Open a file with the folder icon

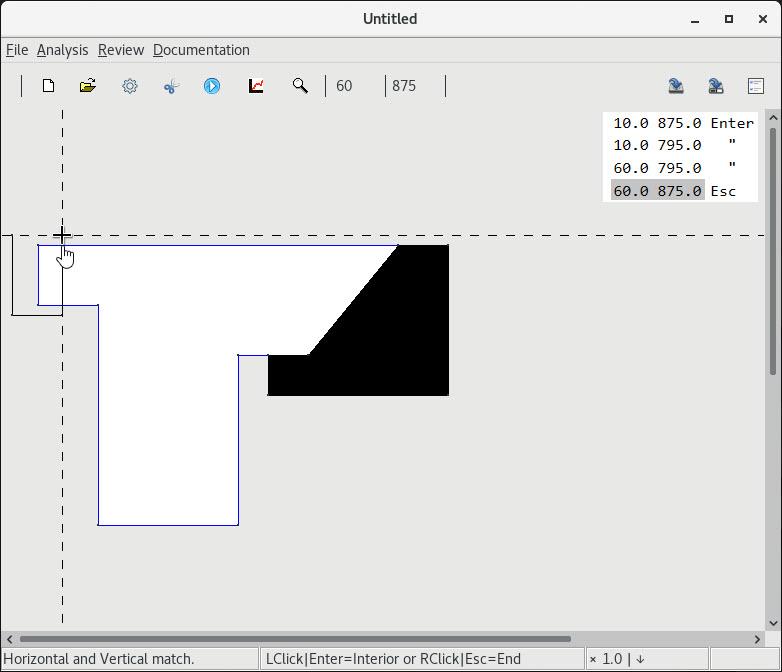pos(88,86)
